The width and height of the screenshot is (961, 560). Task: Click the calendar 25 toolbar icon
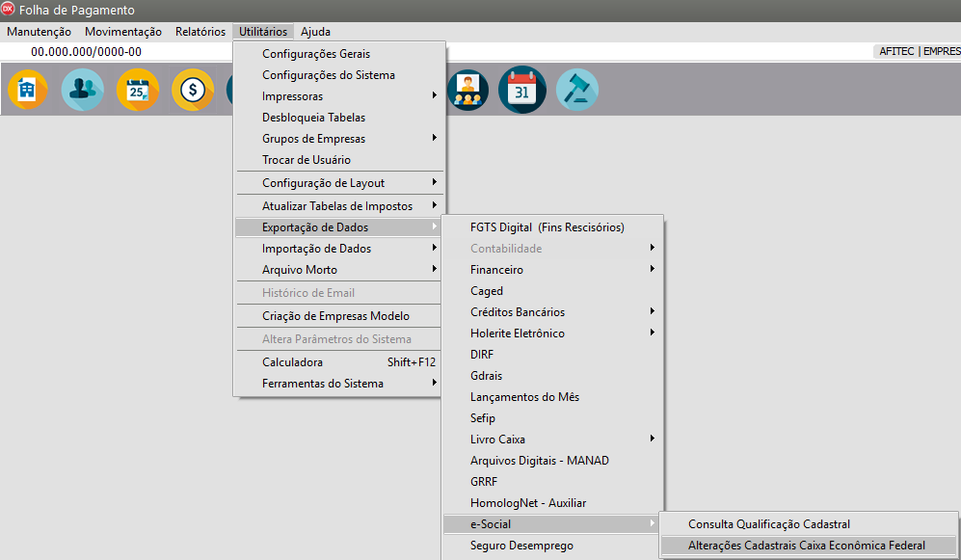point(138,91)
